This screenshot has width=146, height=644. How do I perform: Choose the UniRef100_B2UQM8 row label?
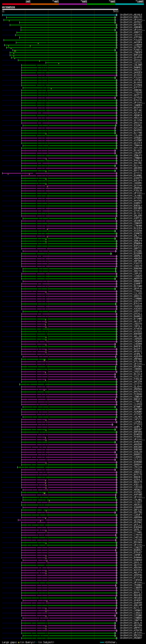click(131, 253)
